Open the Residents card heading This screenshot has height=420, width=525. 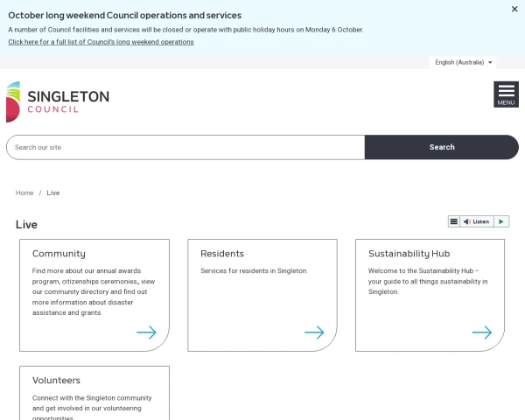(x=222, y=254)
